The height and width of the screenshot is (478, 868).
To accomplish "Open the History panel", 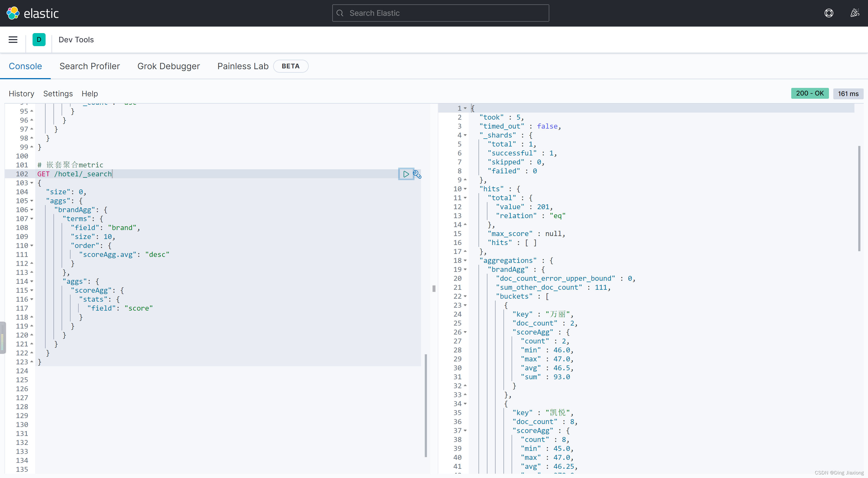I will click(22, 94).
